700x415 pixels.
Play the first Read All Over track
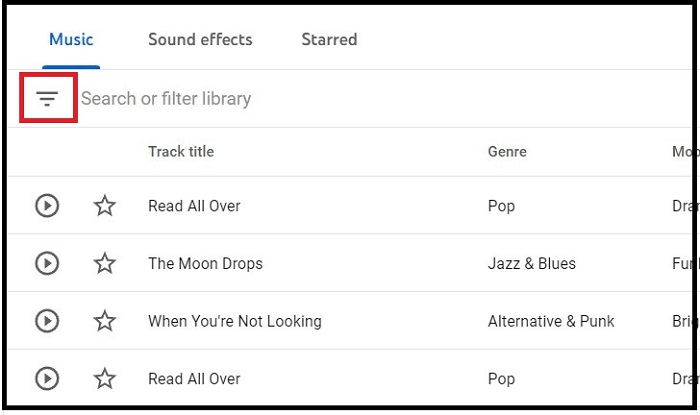tap(47, 206)
